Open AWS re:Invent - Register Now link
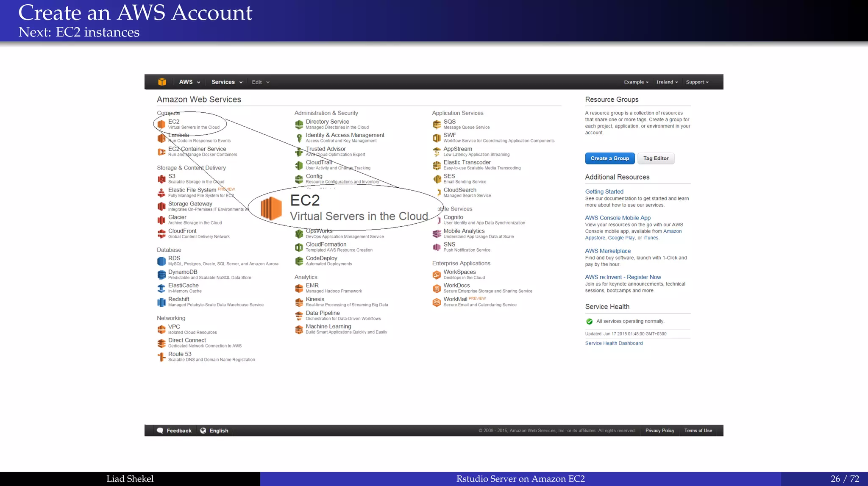868x486 pixels. pyautogui.click(x=623, y=277)
